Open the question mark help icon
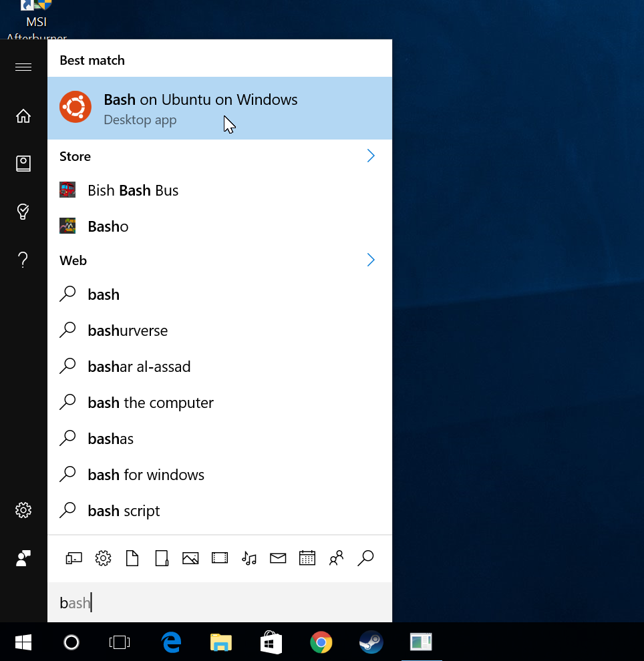The image size is (644, 661). (x=23, y=260)
